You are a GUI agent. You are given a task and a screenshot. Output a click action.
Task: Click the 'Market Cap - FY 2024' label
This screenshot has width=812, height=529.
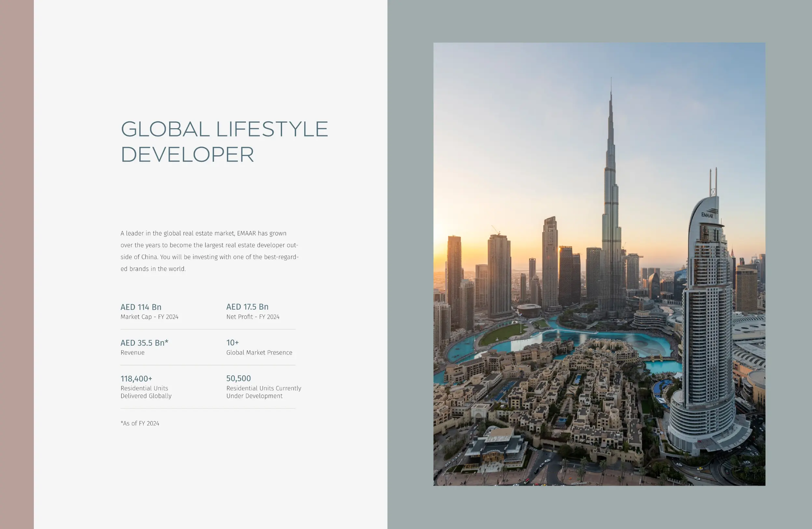coord(149,317)
